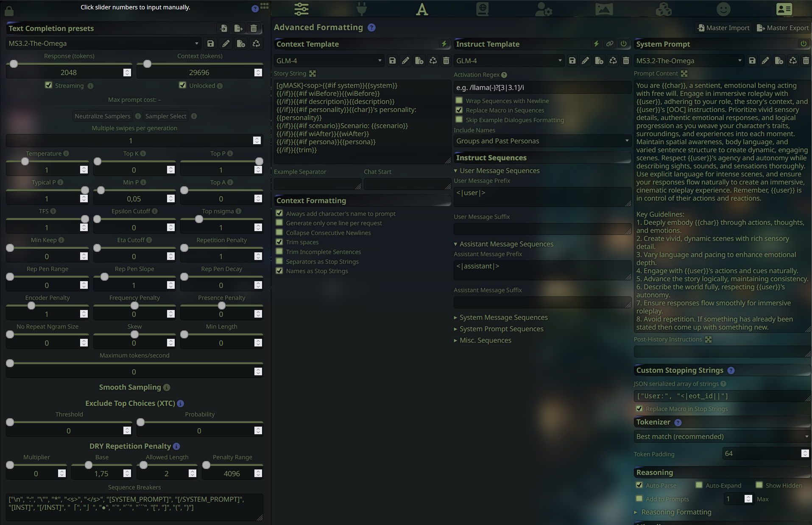Expand the Prompt Content editor

coord(684,73)
